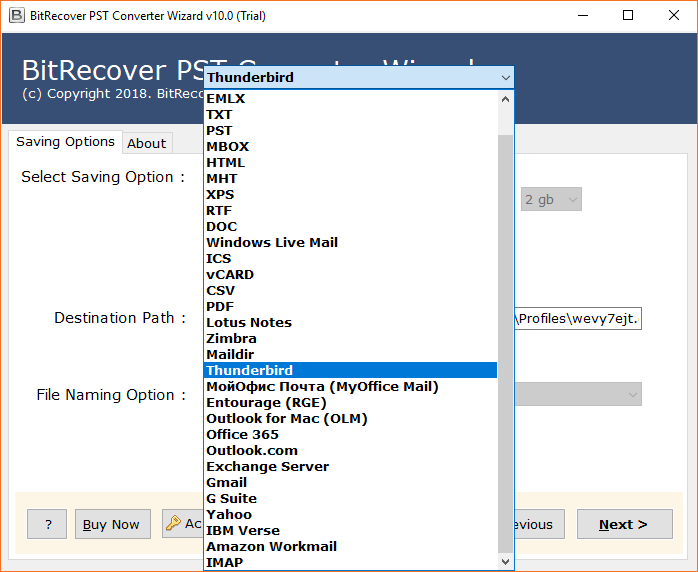Pick ICS in the list

(350, 259)
